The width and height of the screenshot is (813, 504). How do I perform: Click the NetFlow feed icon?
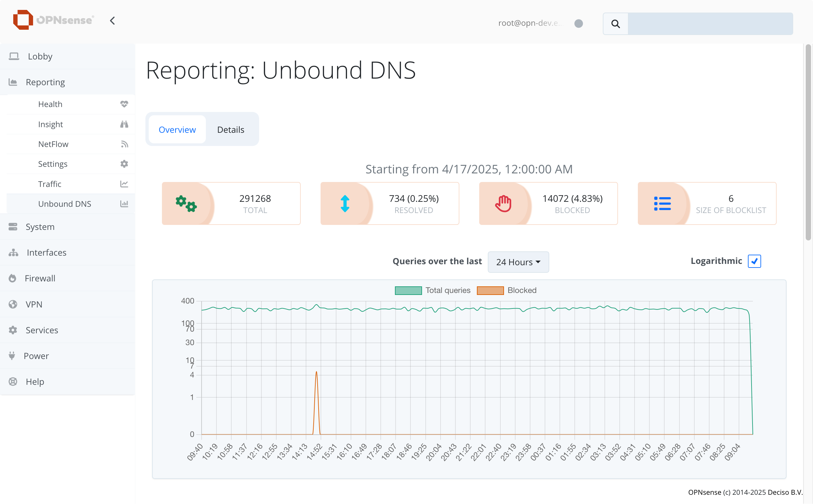(124, 144)
